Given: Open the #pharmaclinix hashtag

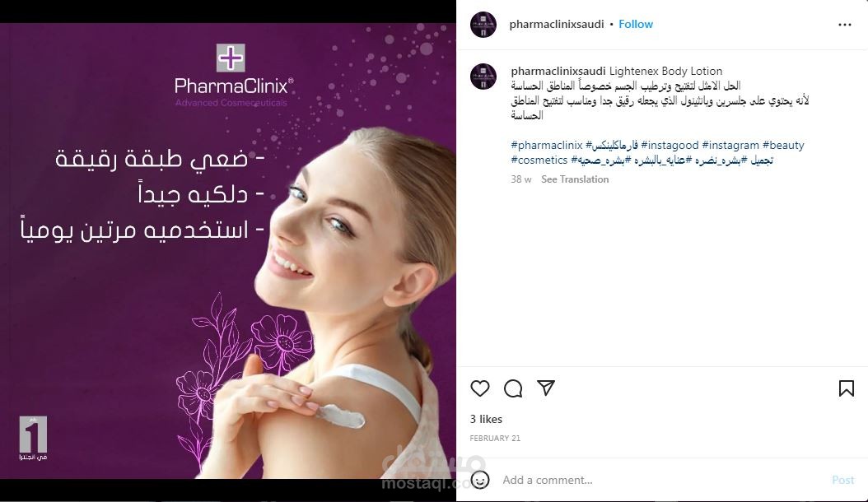Looking at the screenshot, I should 547,145.
